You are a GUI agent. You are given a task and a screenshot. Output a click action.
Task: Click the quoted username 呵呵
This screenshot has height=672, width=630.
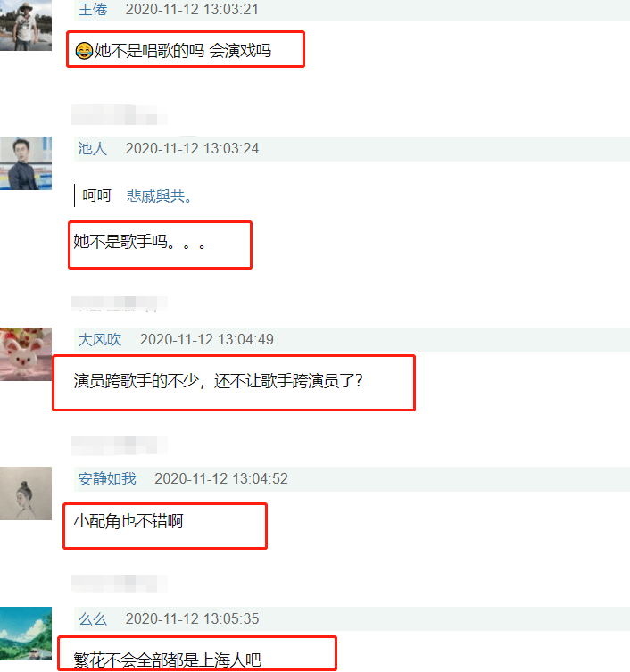97,195
